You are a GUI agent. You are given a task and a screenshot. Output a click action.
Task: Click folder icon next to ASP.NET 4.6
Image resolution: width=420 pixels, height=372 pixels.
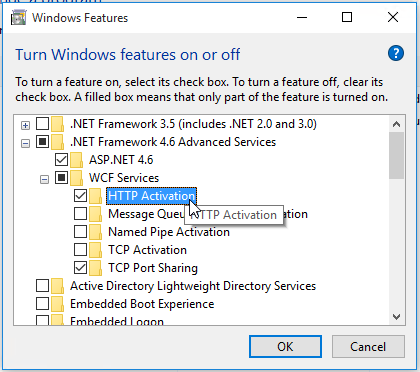77,160
